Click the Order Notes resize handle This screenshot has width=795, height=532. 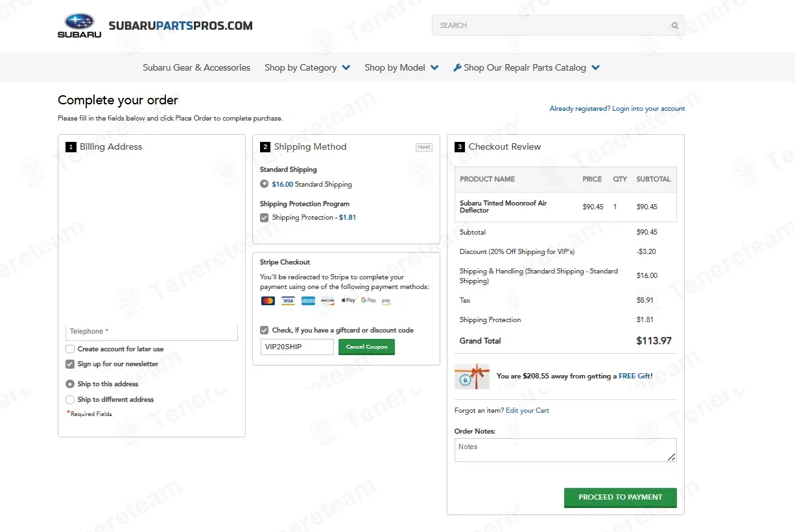tap(672, 457)
